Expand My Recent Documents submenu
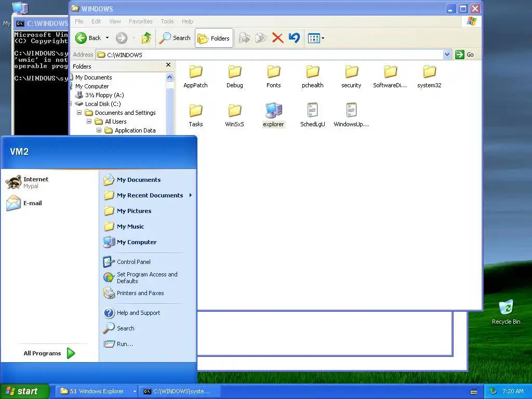The width and height of the screenshot is (532, 399). (x=148, y=195)
